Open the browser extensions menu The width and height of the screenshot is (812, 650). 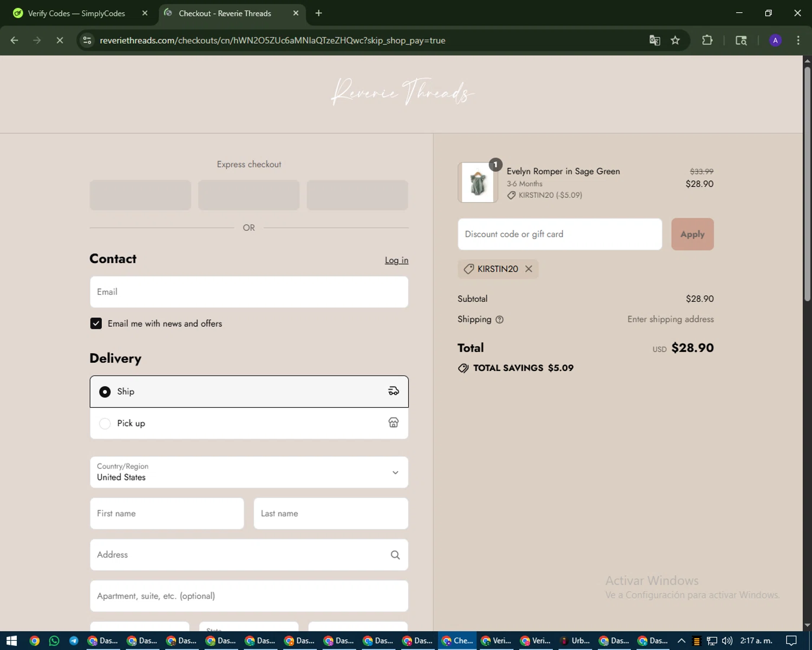(707, 40)
